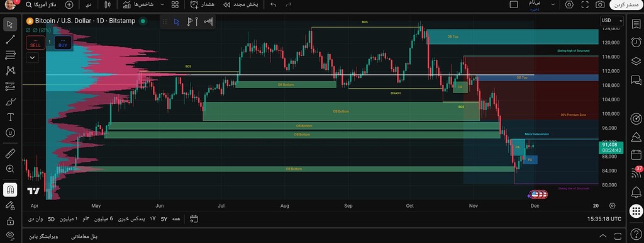Select anchored volume profile tool
Image resolution: width=644 pixels, height=243 pixels.
click(208, 22)
